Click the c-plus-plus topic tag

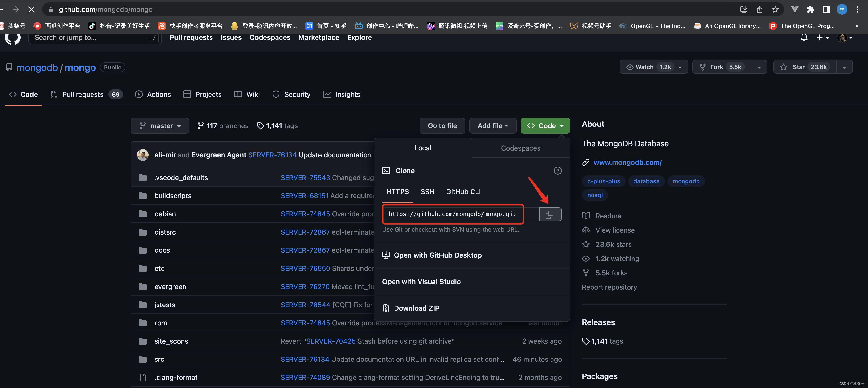[603, 181]
